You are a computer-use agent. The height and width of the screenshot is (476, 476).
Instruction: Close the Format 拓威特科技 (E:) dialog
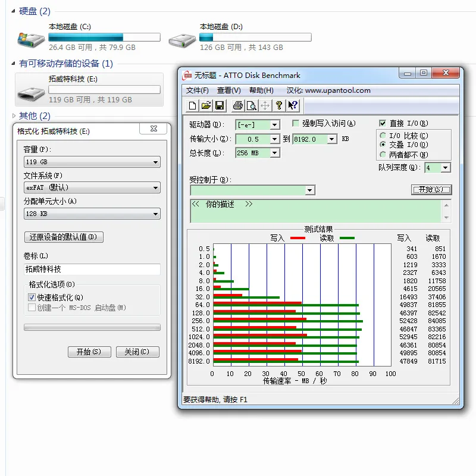tap(154, 129)
